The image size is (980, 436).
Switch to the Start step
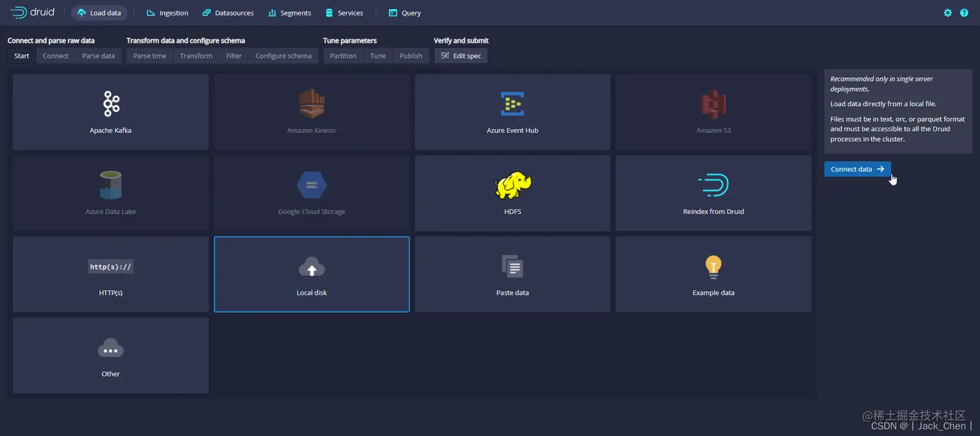coord(22,56)
